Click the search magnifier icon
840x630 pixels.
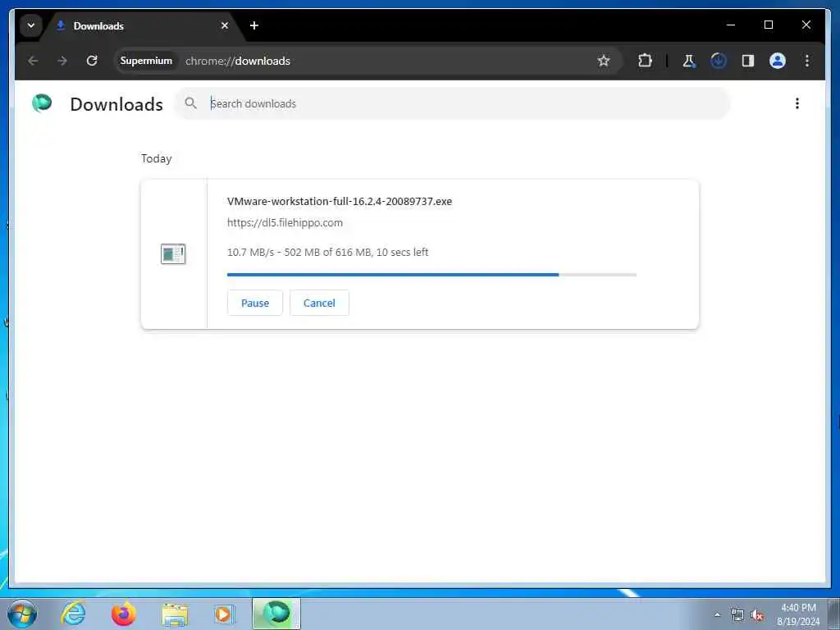click(x=190, y=103)
